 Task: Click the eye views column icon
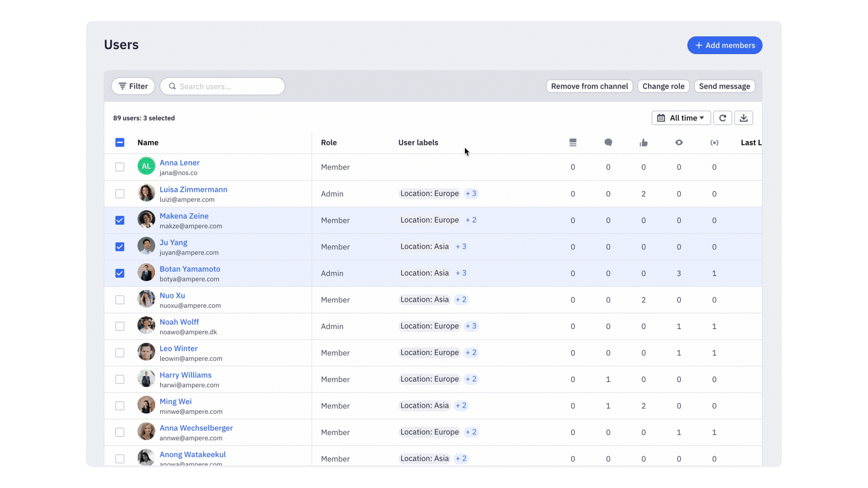679,143
